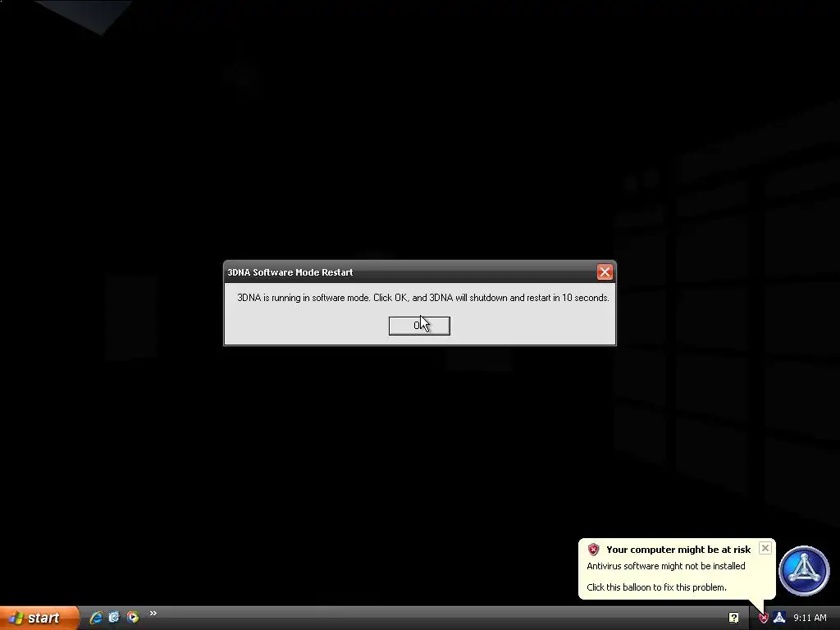Click the "Your computer might be at risk" title
This screenshot has height=630, width=840.
(x=678, y=550)
